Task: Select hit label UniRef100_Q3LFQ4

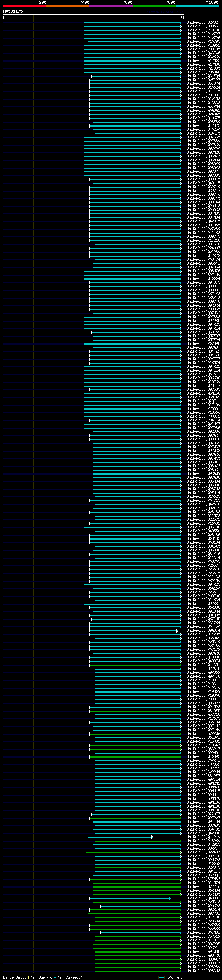Action: pos(203,76)
